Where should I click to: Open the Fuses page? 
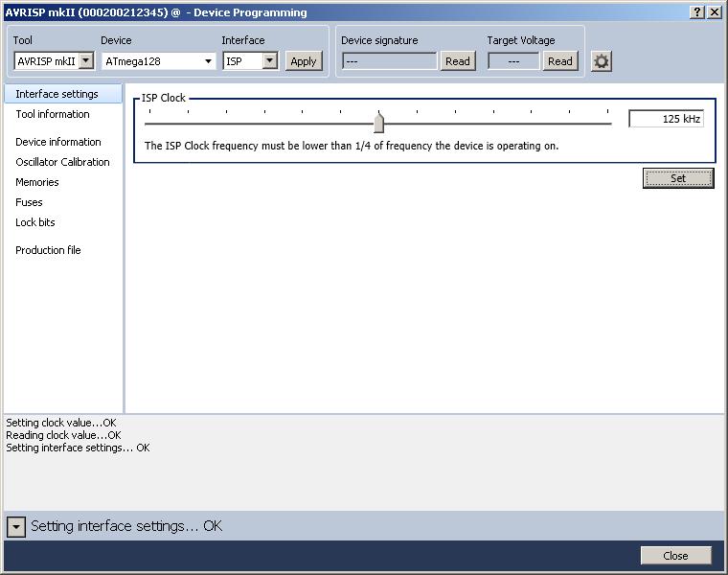click(x=29, y=202)
